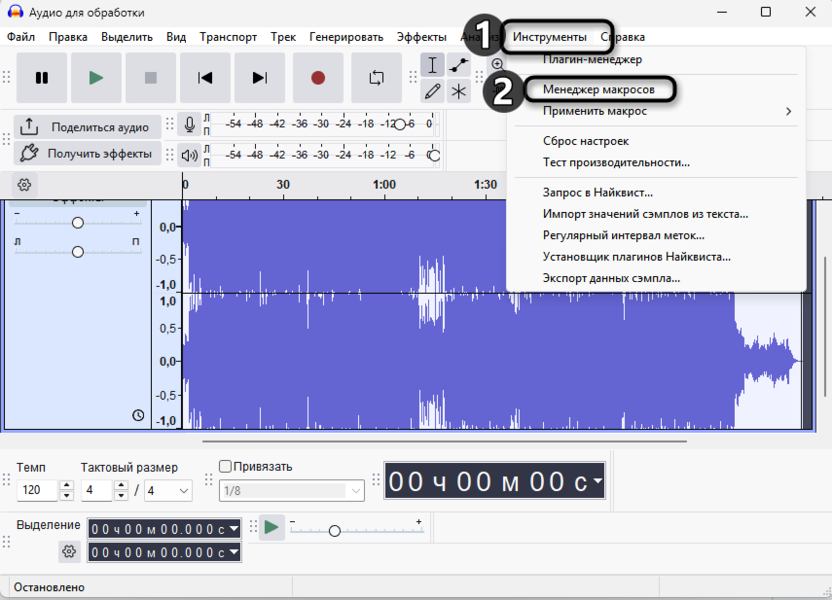832x600 pixels.
Task: Select the Zoom tool magnifier
Action: pos(497,63)
